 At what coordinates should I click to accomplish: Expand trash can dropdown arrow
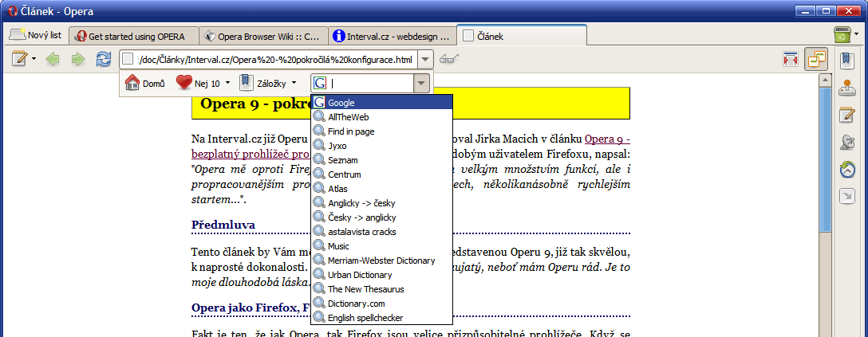pos(857,34)
